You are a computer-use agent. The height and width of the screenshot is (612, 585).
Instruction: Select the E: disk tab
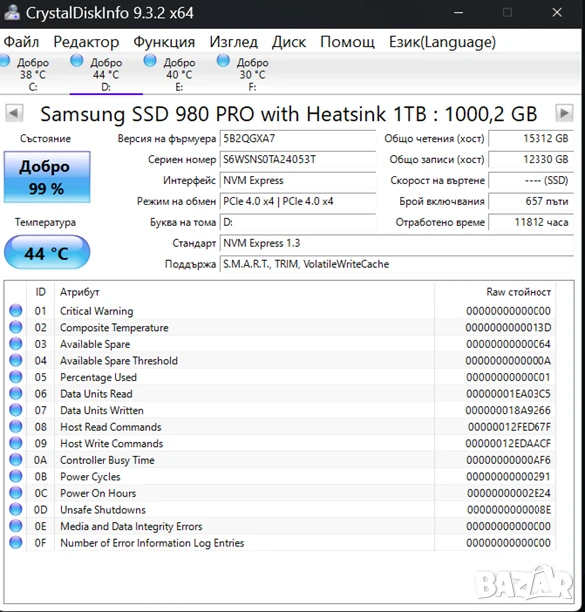(179, 74)
